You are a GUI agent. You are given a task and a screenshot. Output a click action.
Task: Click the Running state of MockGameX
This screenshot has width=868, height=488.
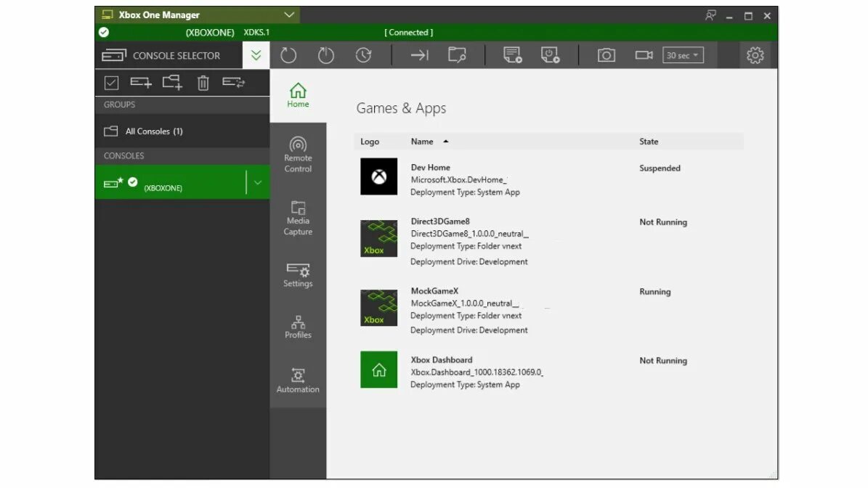(x=655, y=292)
